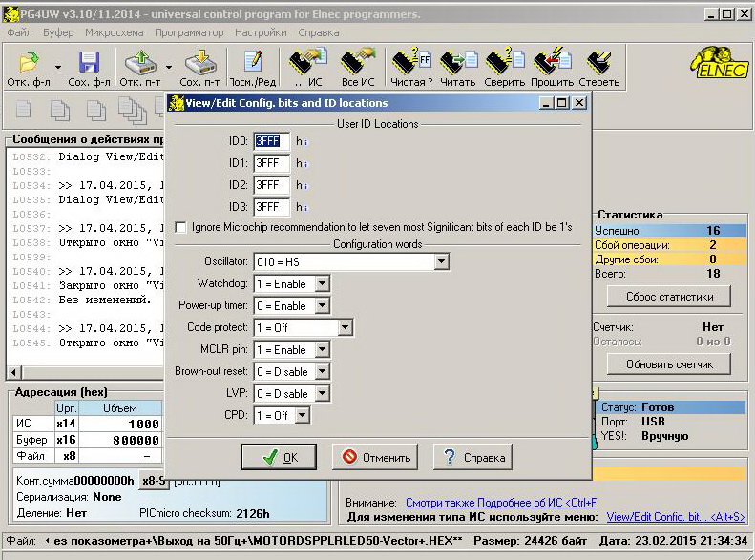This screenshot has width=755, height=560.
Task: Open the Программатор menu
Action: (x=189, y=32)
